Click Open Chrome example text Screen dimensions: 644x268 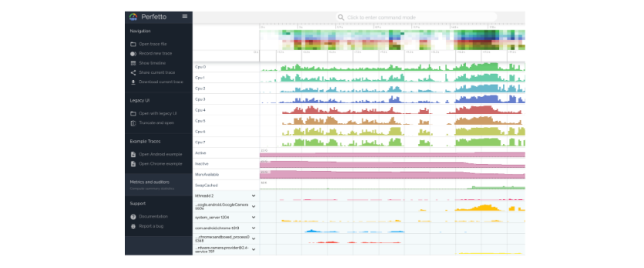point(160,164)
